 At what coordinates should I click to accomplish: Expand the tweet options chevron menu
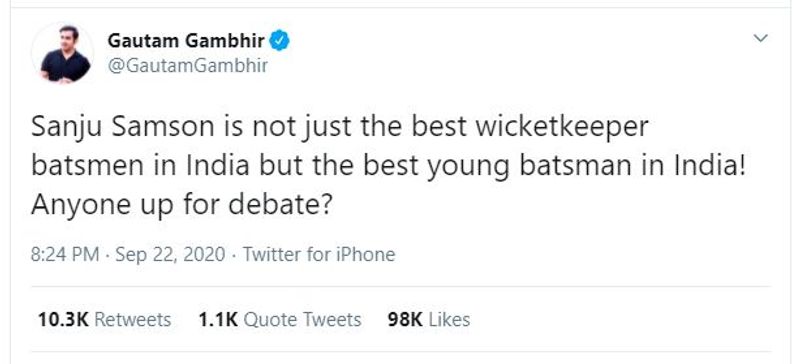click(761, 38)
